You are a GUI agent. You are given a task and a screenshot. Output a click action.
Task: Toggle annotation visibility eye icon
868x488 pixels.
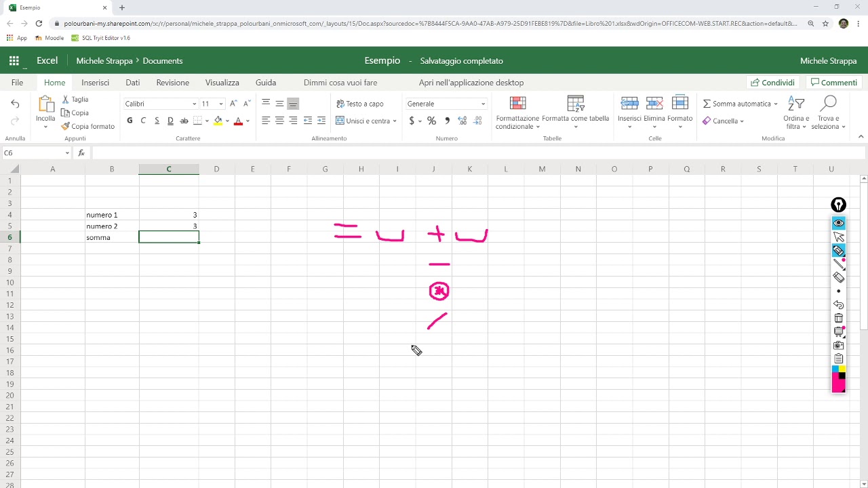pos(839,223)
